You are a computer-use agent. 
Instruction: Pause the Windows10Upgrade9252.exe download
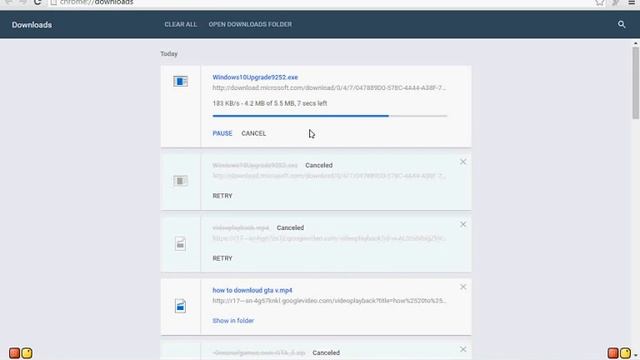222,133
